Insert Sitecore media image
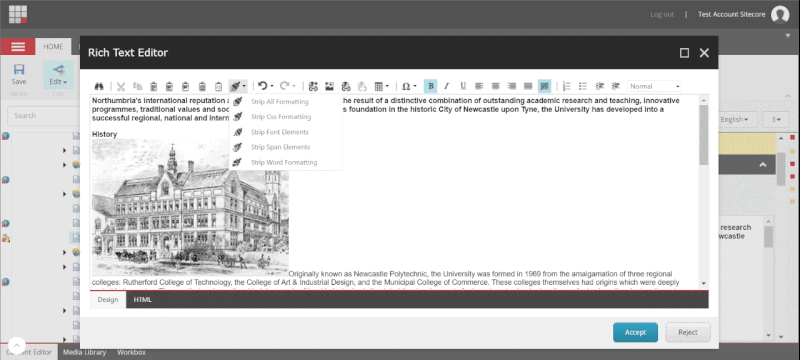The width and height of the screenshot is (800, 360). (x=329, y=86)
